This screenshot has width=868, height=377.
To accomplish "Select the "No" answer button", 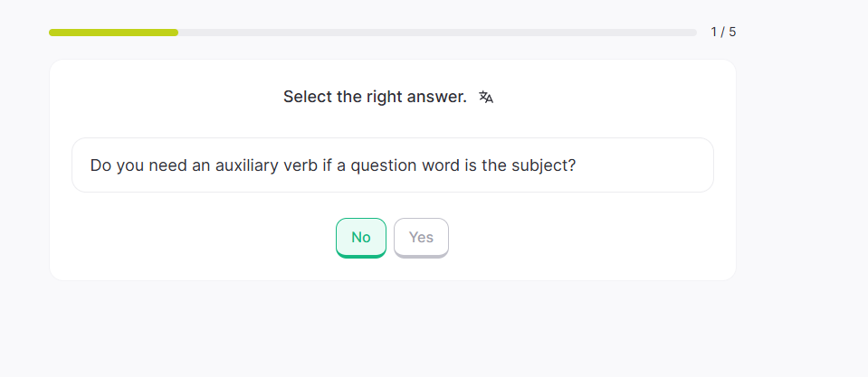I will click(361, 238).
